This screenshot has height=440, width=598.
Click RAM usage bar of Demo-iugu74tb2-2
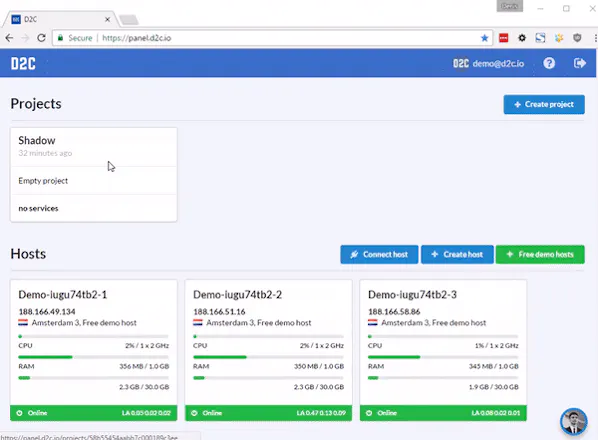[x=268, y=357]
